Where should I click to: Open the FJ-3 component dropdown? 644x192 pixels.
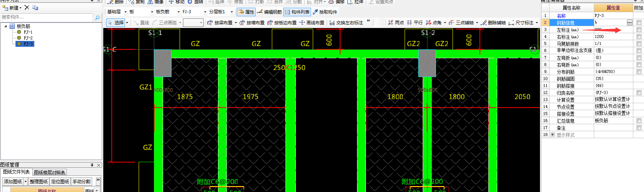205,12
